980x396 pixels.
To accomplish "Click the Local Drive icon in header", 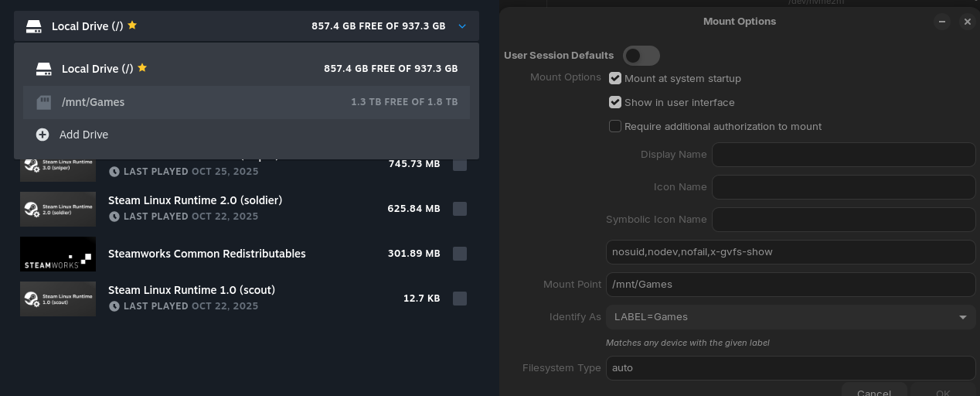I will (33, 26).
